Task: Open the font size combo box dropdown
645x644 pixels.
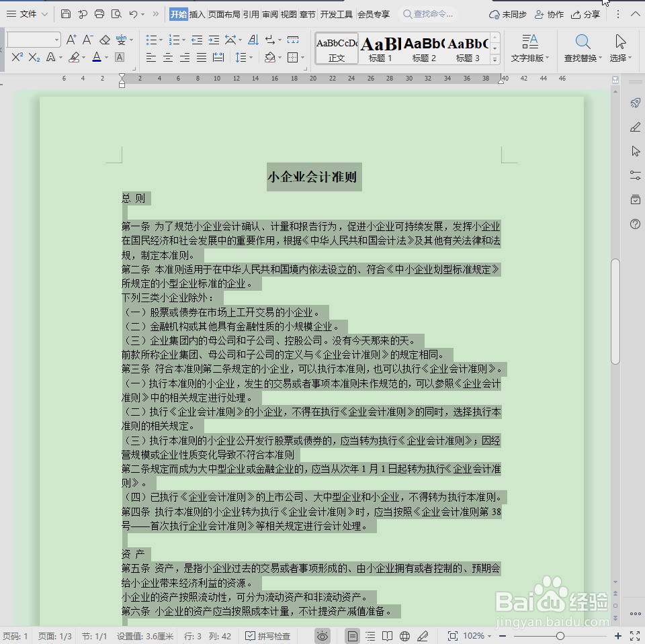Action: coord(56,40)
